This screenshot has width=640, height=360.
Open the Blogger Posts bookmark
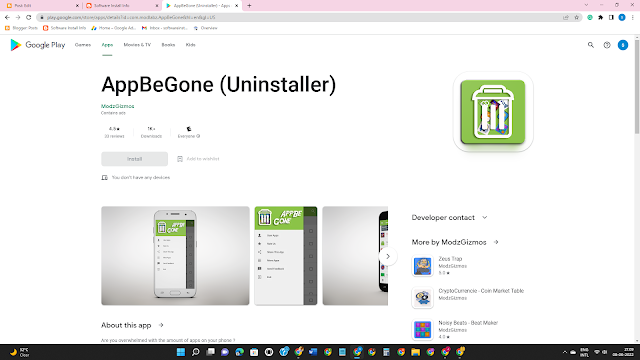(x=21, y=28)
